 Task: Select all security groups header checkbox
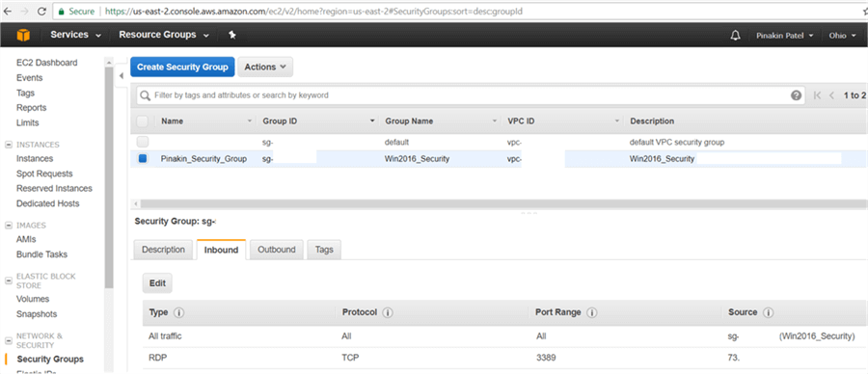click(x=143, y=121)
